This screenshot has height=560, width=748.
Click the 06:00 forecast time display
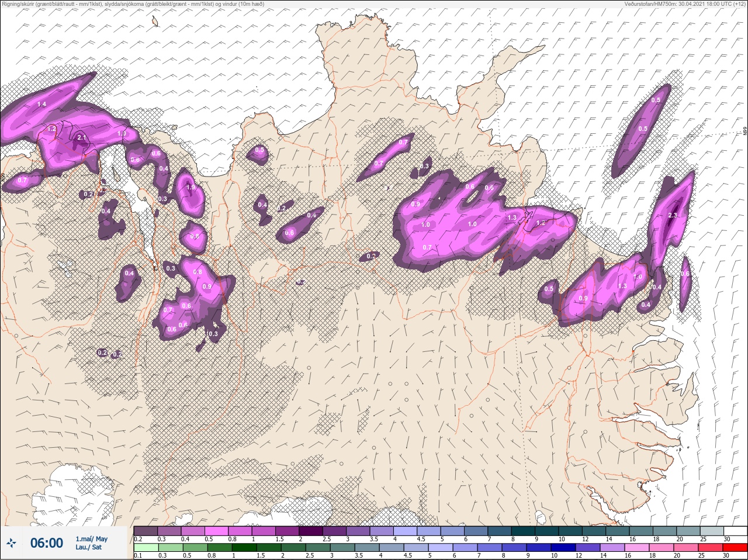[47, 543]
